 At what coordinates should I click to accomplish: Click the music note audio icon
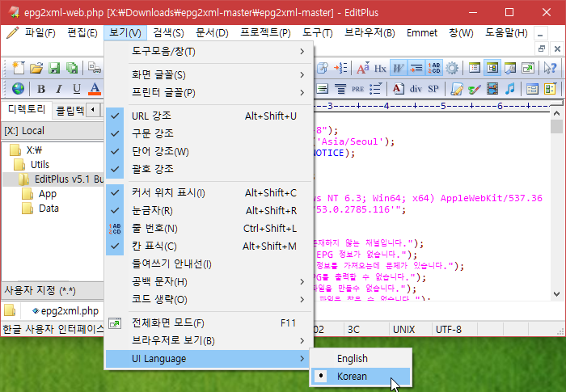pos(510,89)
